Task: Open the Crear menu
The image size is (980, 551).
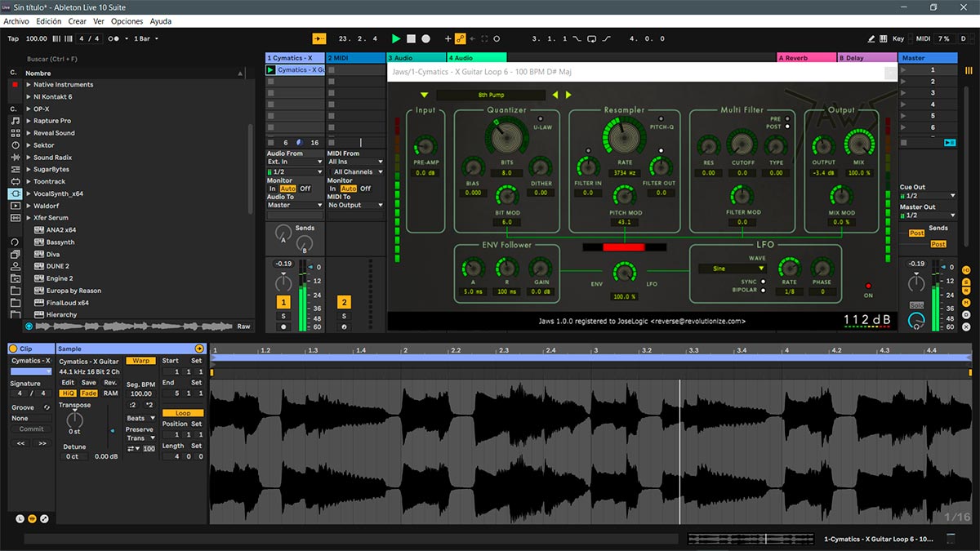Action: (77, 21)
